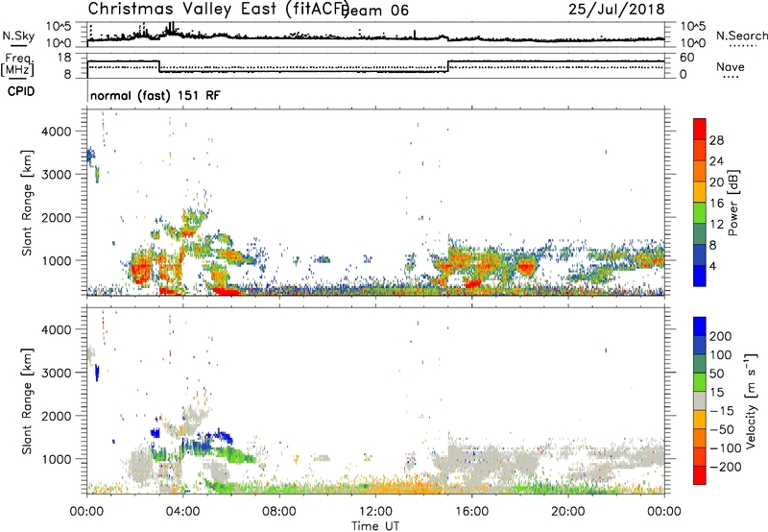Click the 24 value on Power colorbar

pyautogui.click(x=716, y=161)
